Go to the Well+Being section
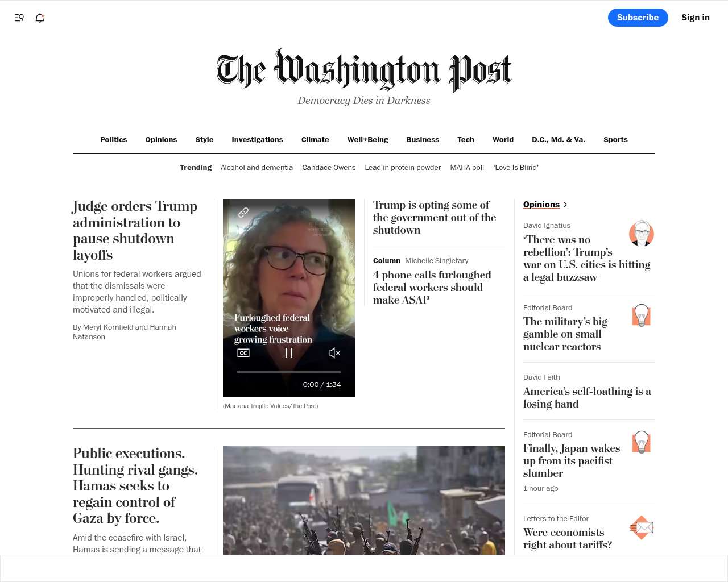The image size is (728, 582). point(368,140)
